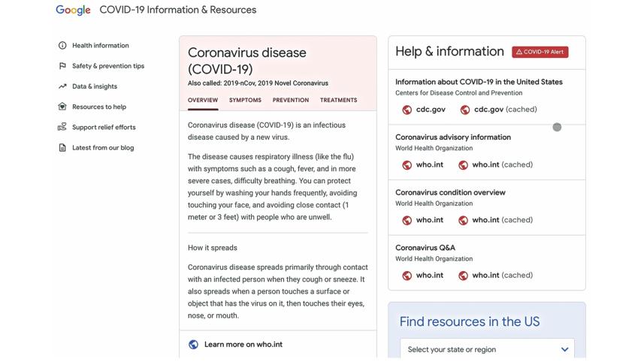
Task: Click the Data & insights trend icon
Action: (62, 86)
